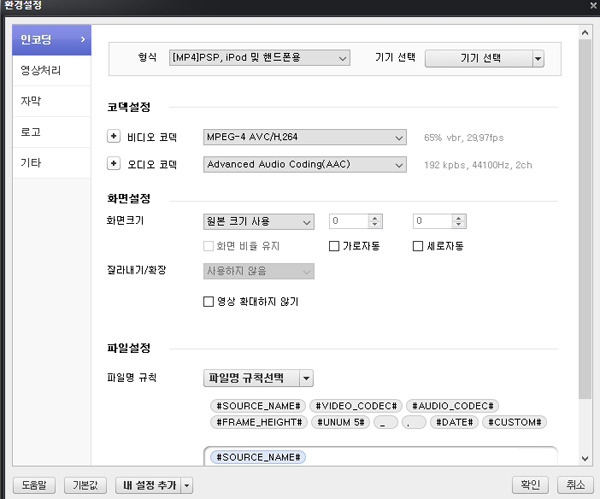Switch to the 로고 tab
The height and width of the screenshot is (499, 600).
point(52,132)
